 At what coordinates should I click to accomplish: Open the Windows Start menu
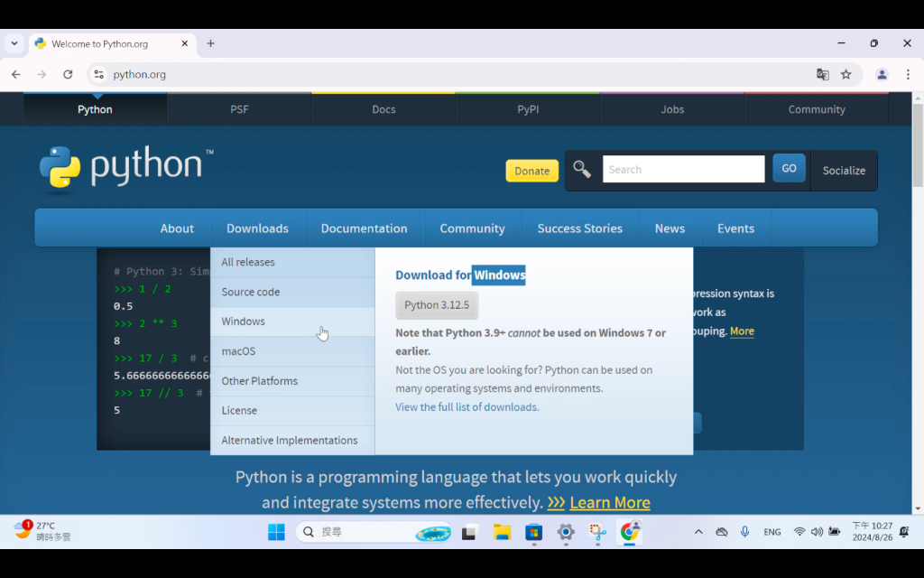coord(276,532)
